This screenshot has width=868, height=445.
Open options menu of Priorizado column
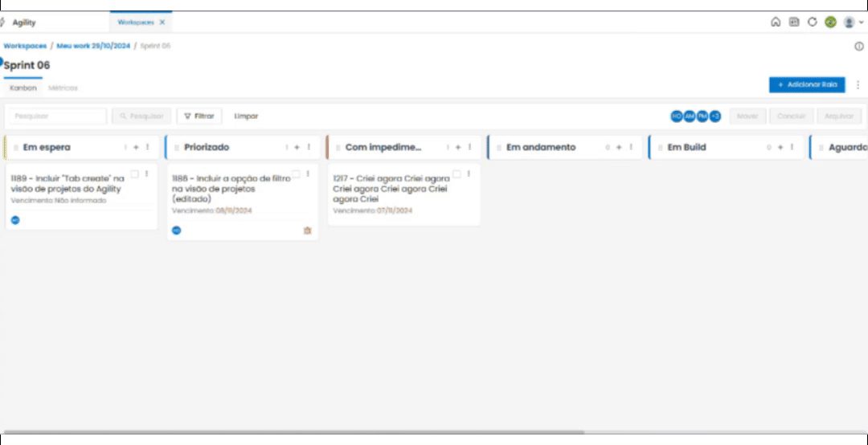pyautogui.click(x=309, y=147)
